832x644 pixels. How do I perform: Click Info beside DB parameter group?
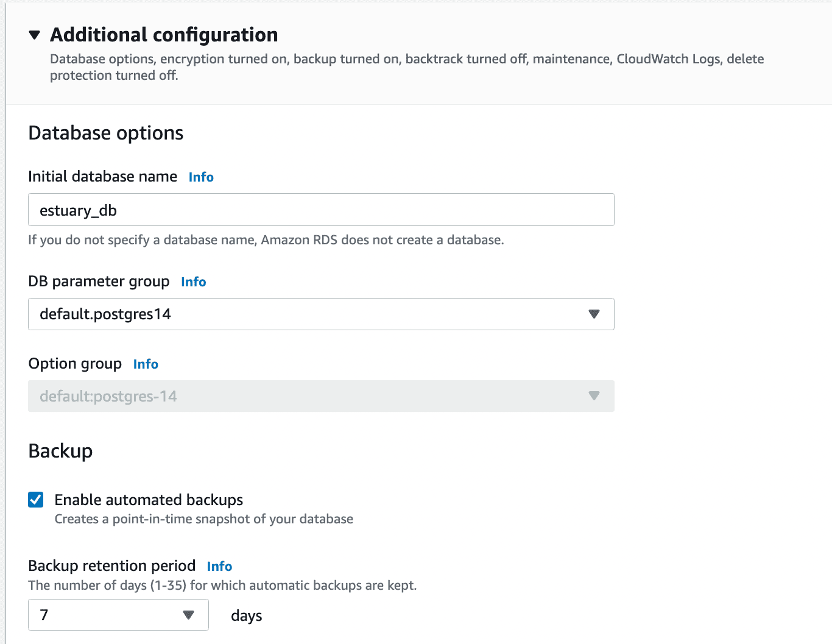click(x=193, y=281)
